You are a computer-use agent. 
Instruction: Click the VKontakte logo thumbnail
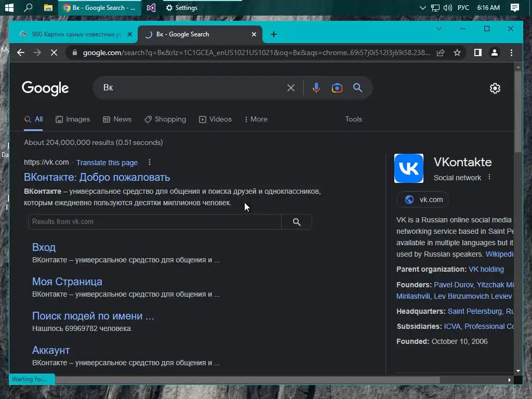(x=409, y=168)
